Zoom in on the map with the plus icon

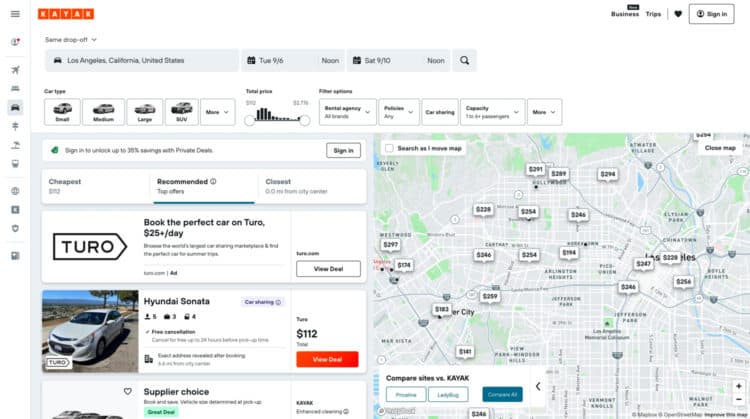coord(739,386)
